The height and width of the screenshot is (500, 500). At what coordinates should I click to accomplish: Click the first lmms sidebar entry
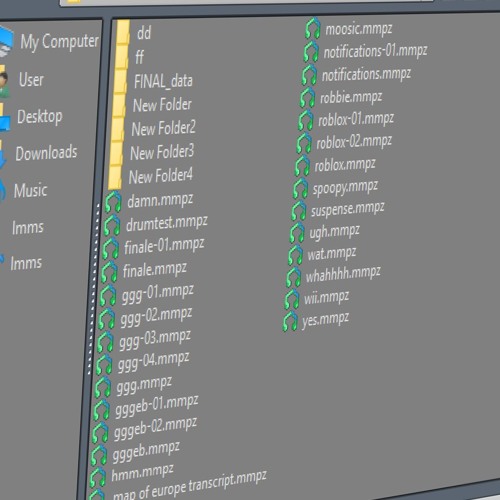(28, 227)
